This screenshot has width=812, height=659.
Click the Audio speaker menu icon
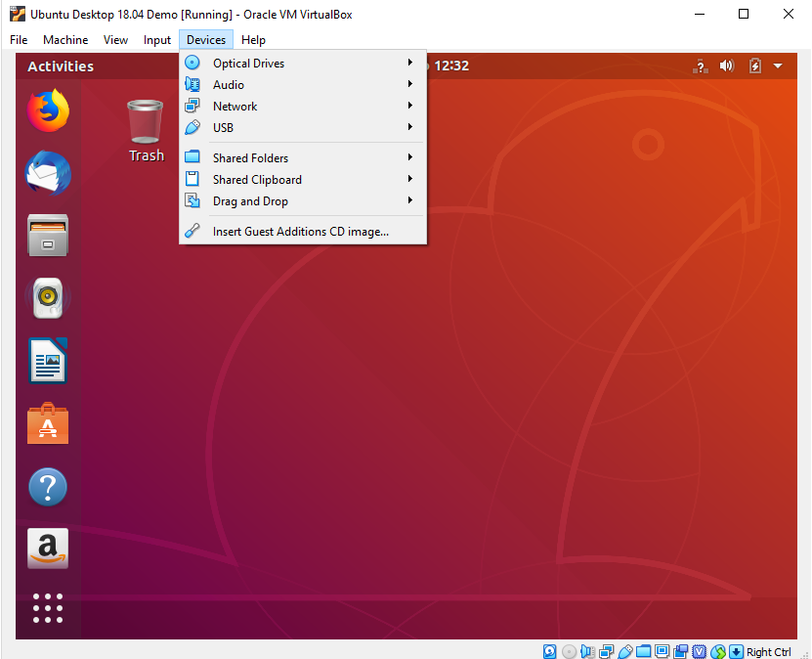[192, 84]
